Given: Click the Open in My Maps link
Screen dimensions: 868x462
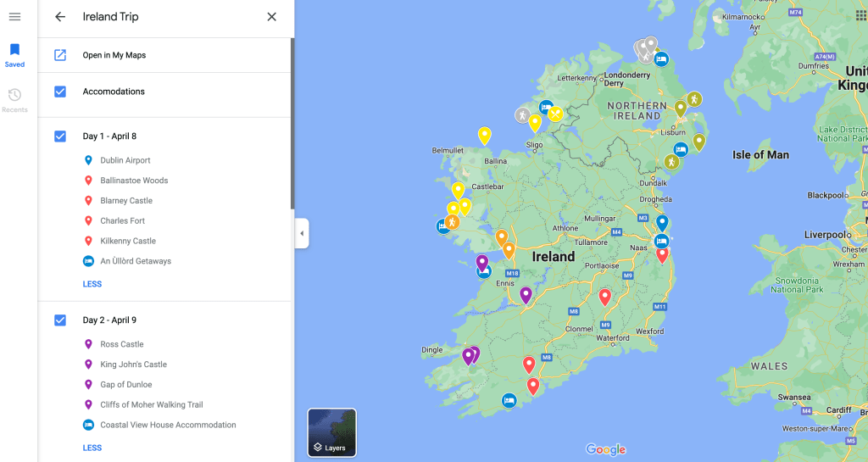Looking at the screenshot, I should coord(114,55).
